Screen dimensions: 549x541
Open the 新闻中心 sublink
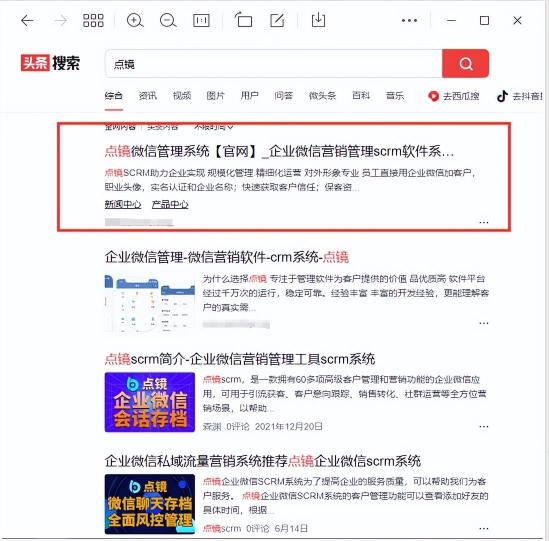coord(123,204)
